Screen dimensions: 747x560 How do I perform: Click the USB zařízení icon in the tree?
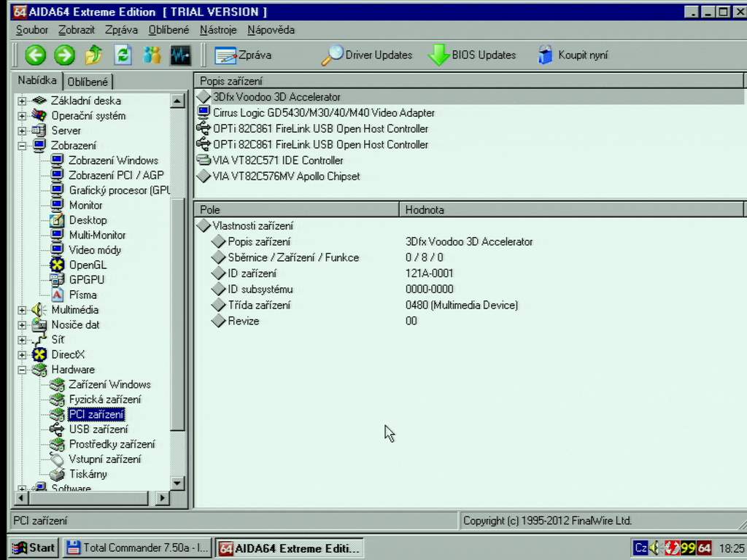click(57, 429)
